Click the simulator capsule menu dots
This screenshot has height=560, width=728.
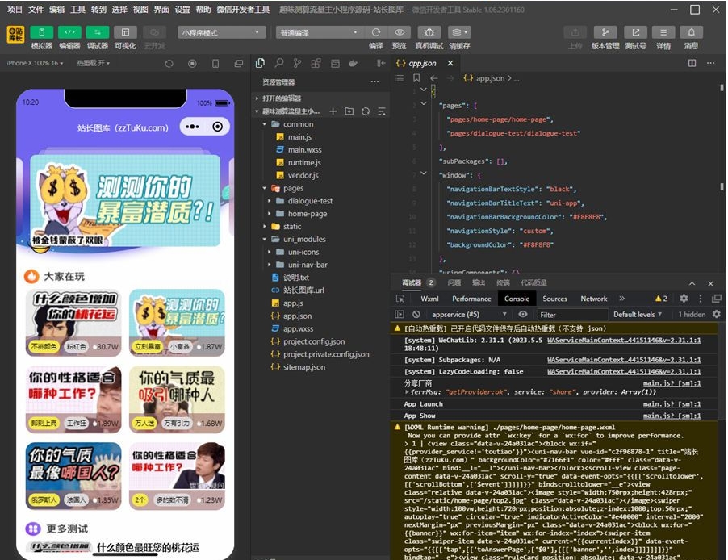coord(192,127)
